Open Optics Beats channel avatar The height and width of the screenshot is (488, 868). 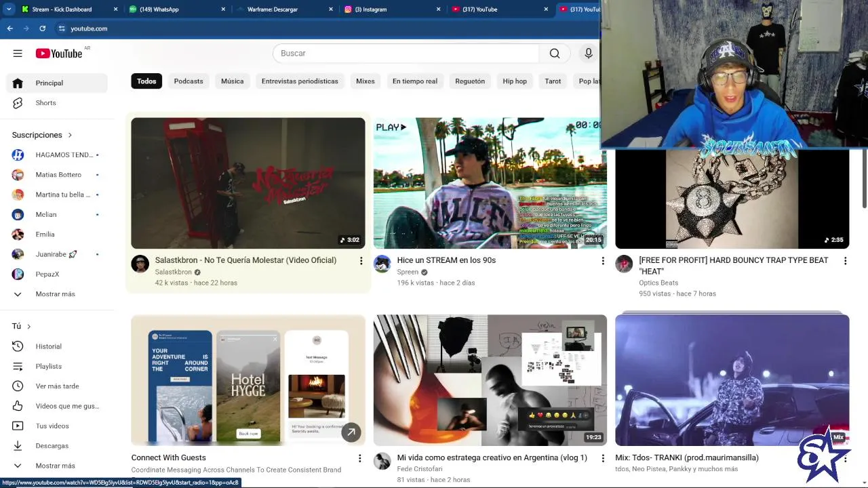coord(624,264)
